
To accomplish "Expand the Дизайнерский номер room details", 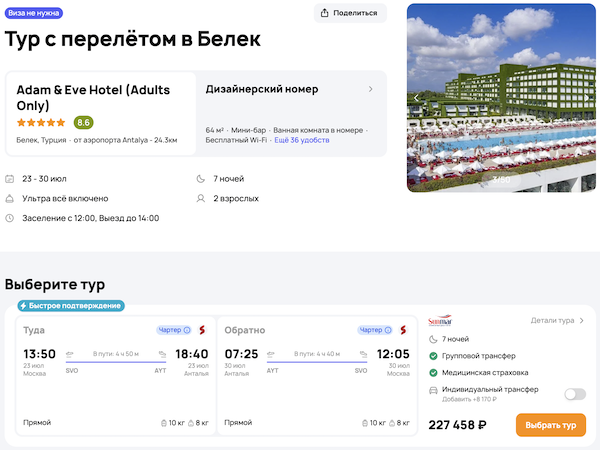I will coord(371,89).
